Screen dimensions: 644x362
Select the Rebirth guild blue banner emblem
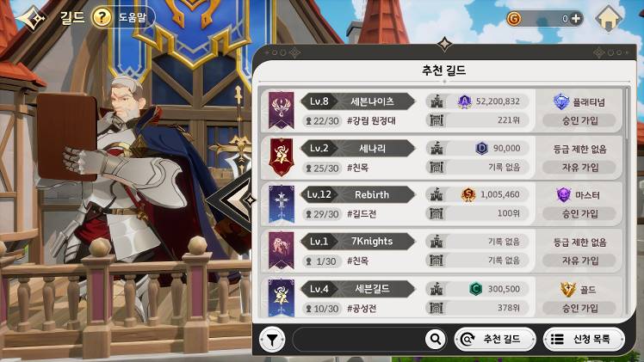[282, 204]
